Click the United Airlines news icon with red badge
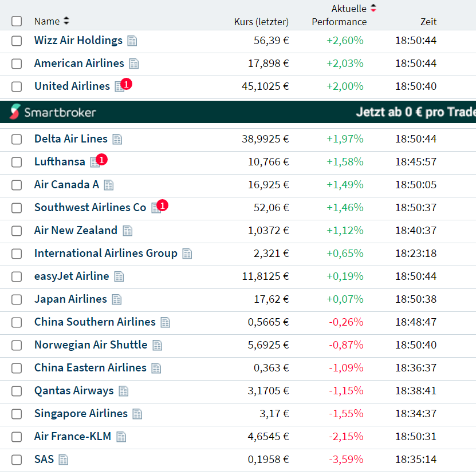This screenshot has height=475, width=476. (x=119, y=86)
